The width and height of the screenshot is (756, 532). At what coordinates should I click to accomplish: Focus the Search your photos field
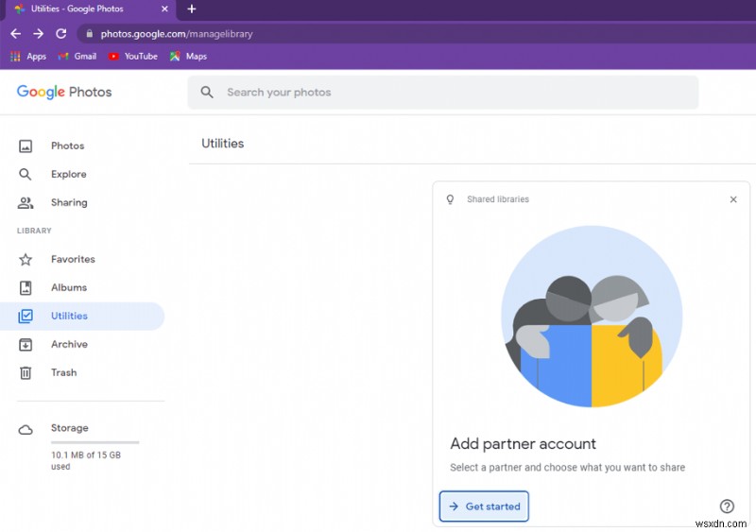point(442,92)
